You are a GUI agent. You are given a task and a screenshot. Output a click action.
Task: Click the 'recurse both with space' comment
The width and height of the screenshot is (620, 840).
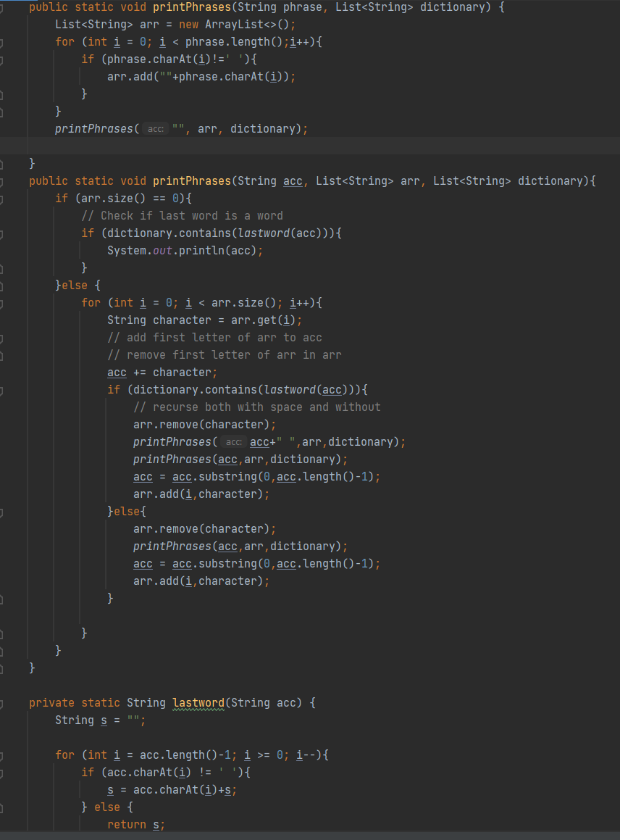coord(256,407)
